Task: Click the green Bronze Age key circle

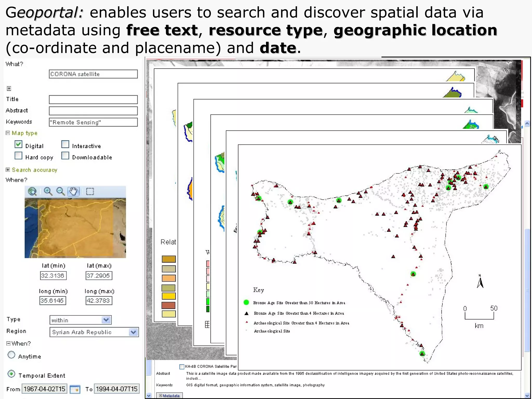Action: 246,302
